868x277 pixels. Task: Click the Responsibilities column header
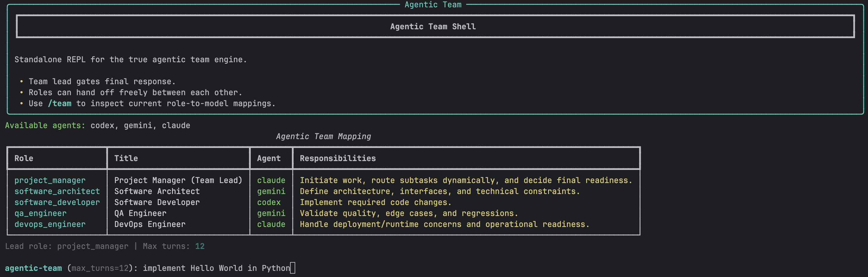[338, 158]
